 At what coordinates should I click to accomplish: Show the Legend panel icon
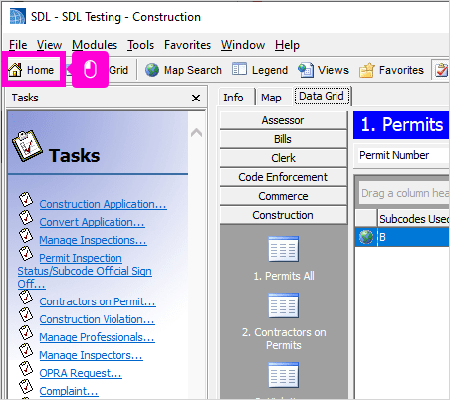point(239,69)
